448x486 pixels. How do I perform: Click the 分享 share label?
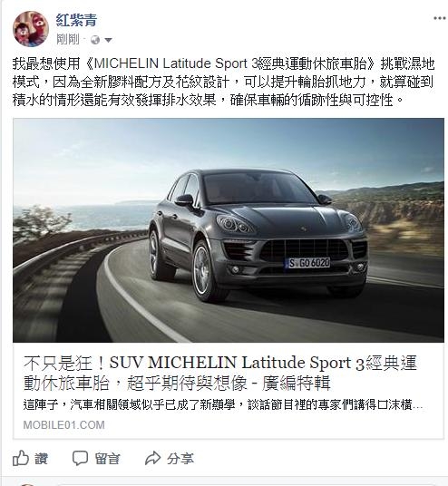(x=180, y=459)
